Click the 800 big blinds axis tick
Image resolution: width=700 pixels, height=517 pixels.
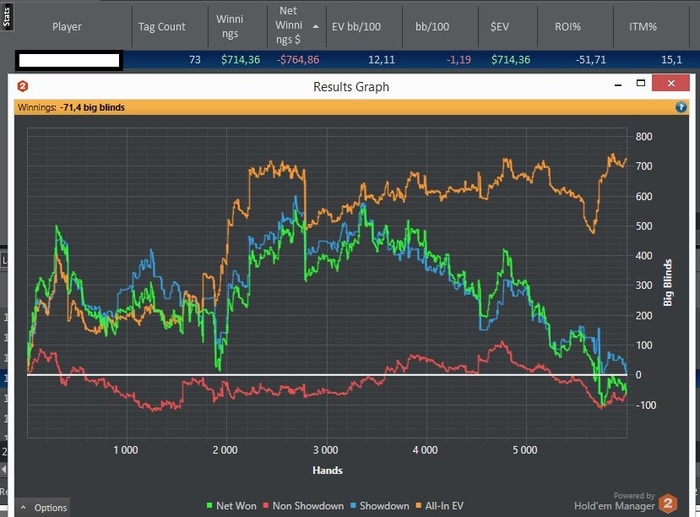click(644, 136)
